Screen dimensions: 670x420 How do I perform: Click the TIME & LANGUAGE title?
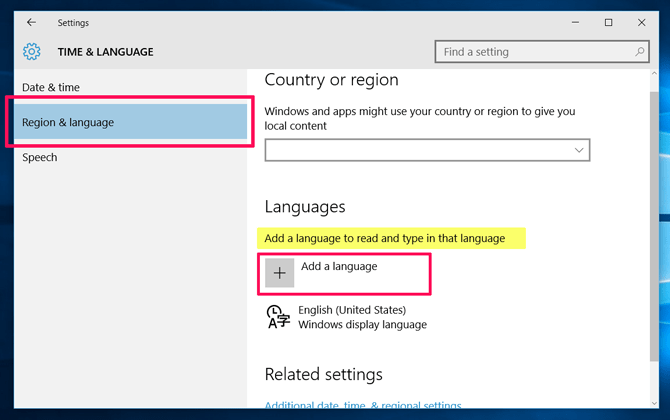(x=106, y=52)
